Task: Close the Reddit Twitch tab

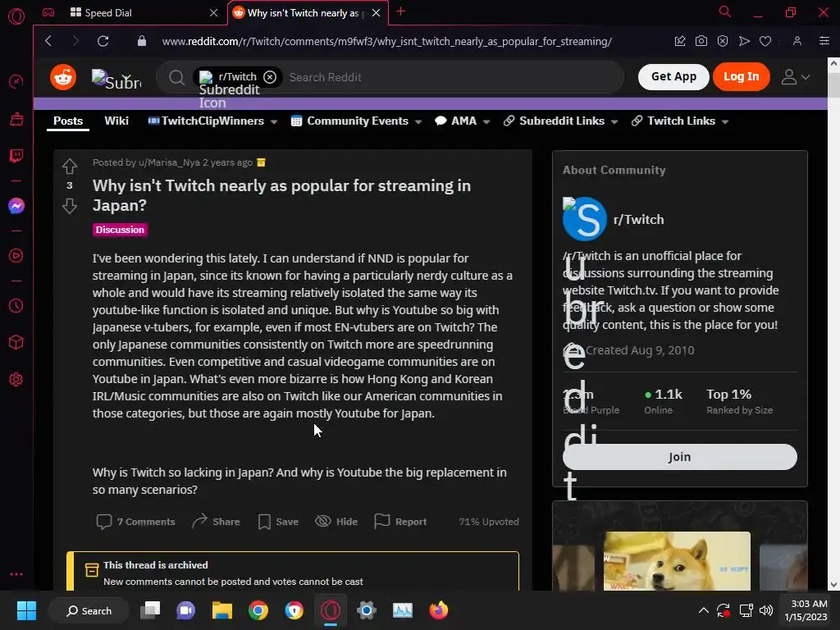Action: [376, 12]
